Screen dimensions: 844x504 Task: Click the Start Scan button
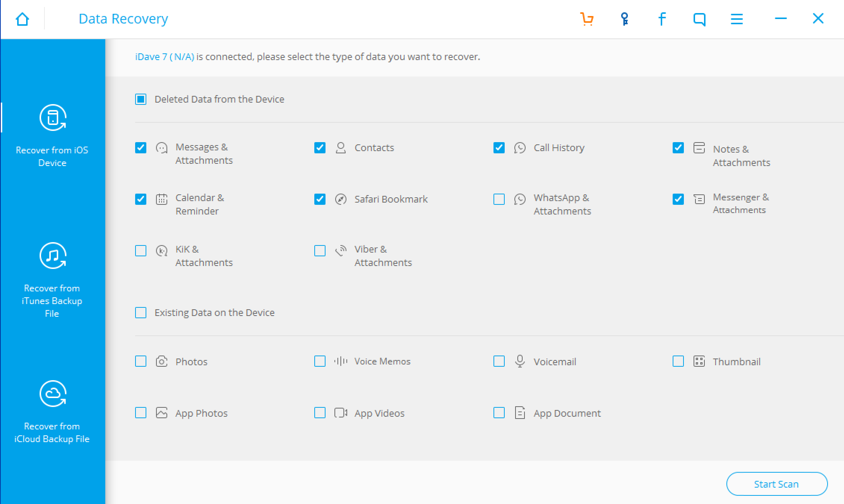[777, 484]
